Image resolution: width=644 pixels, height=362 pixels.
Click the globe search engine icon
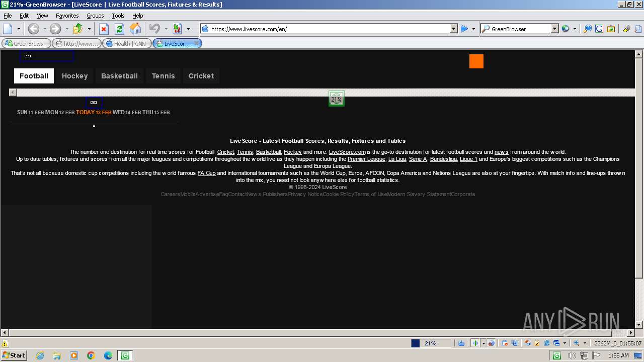tap(566, 29)
